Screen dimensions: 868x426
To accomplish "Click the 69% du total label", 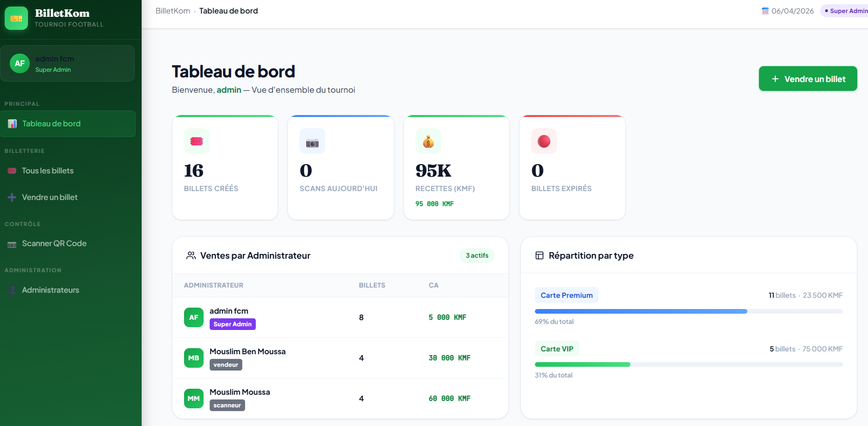I will tap(554, 322).
